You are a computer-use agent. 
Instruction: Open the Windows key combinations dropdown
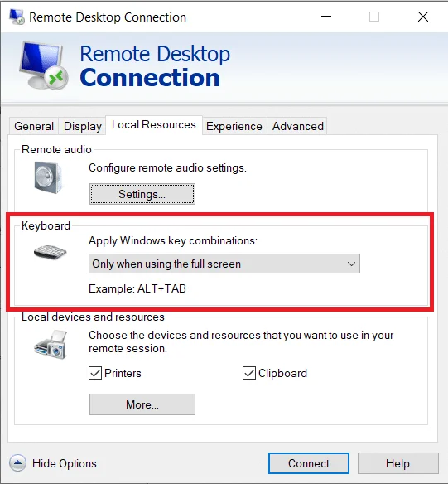pos(224,264)
